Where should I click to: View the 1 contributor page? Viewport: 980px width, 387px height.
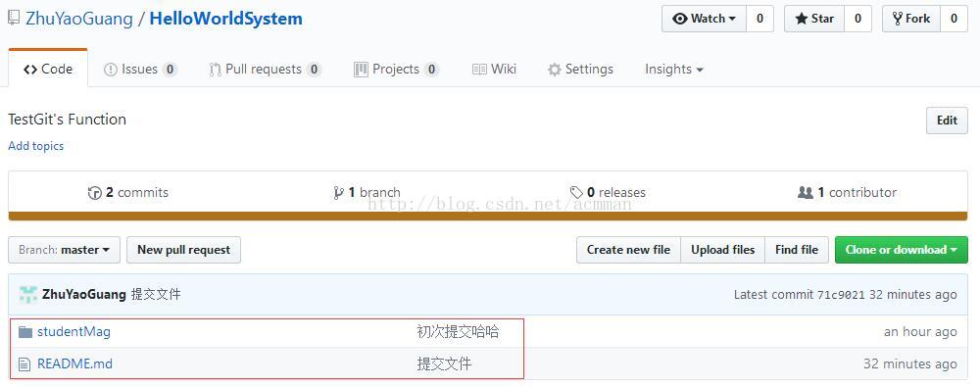[x=847, y=193]
